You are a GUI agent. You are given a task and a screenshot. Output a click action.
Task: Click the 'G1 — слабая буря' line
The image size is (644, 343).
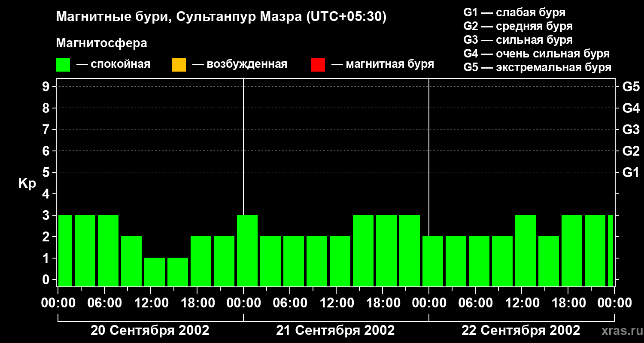tap(514, 12)
